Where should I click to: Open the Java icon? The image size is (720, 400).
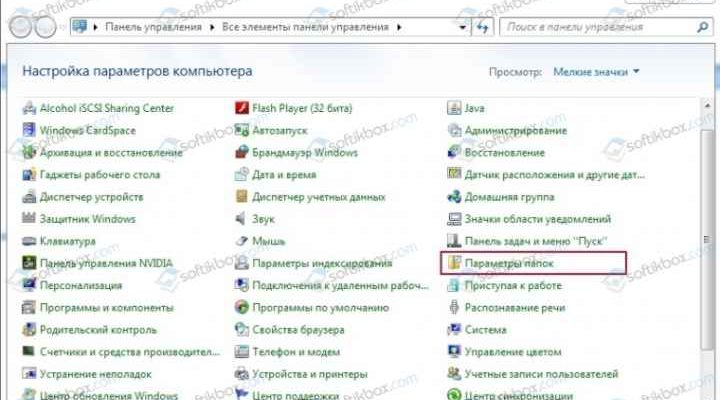click(x=454, y=108)
